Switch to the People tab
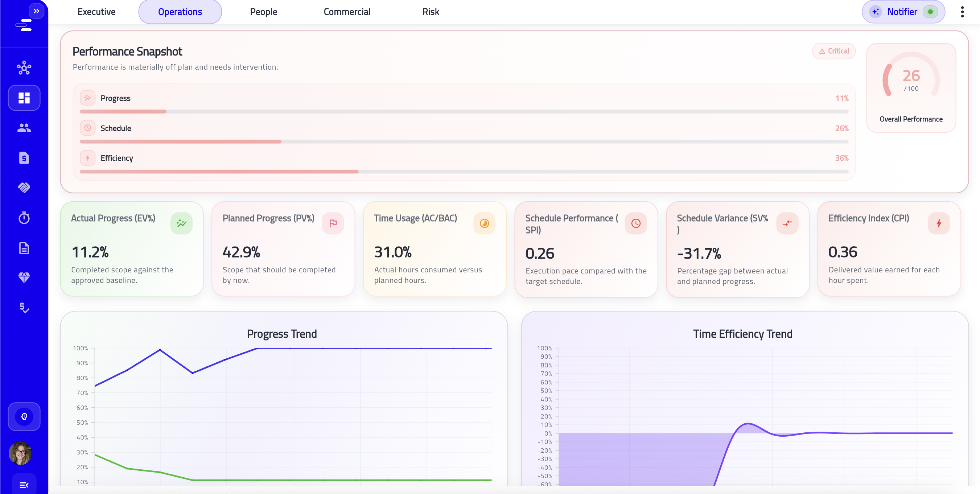The height and width of the screenshot is (494, 980). click(263, 12)
